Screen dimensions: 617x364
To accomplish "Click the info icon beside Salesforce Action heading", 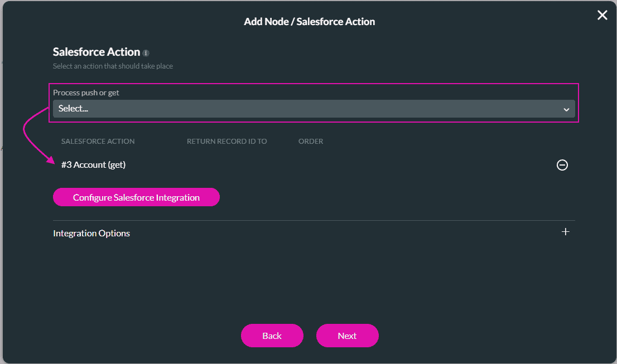I will point(146,52).
